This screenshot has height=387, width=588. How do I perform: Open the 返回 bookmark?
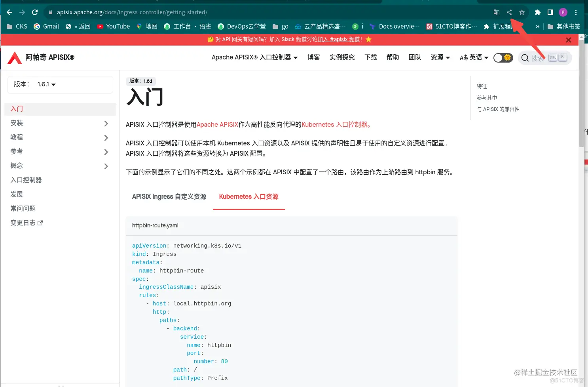tap(78, 27)
